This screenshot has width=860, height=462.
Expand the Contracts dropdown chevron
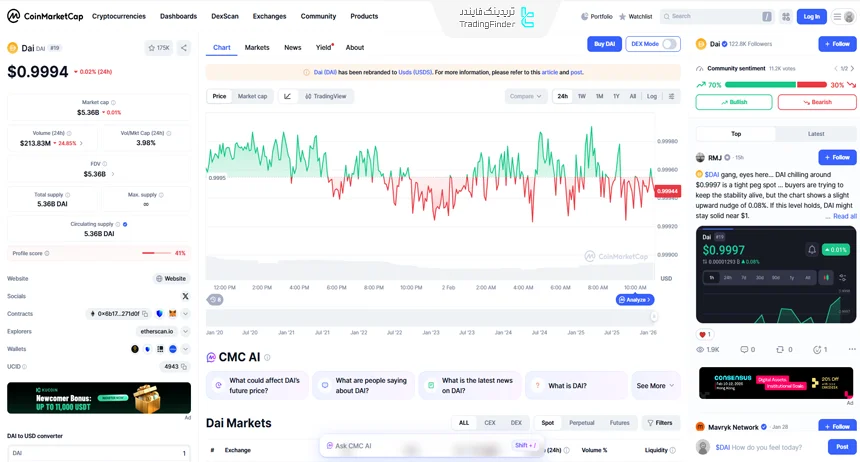(185, 314)
